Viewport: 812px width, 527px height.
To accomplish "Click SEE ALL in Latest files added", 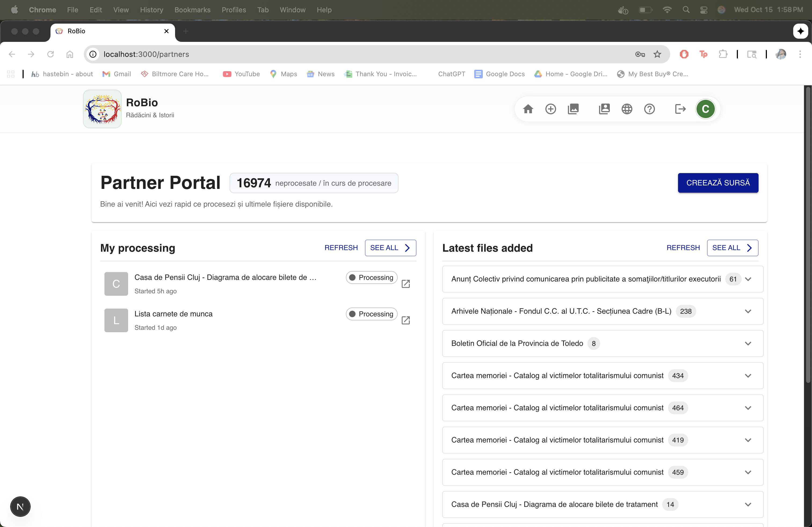I will coord(732,248).
